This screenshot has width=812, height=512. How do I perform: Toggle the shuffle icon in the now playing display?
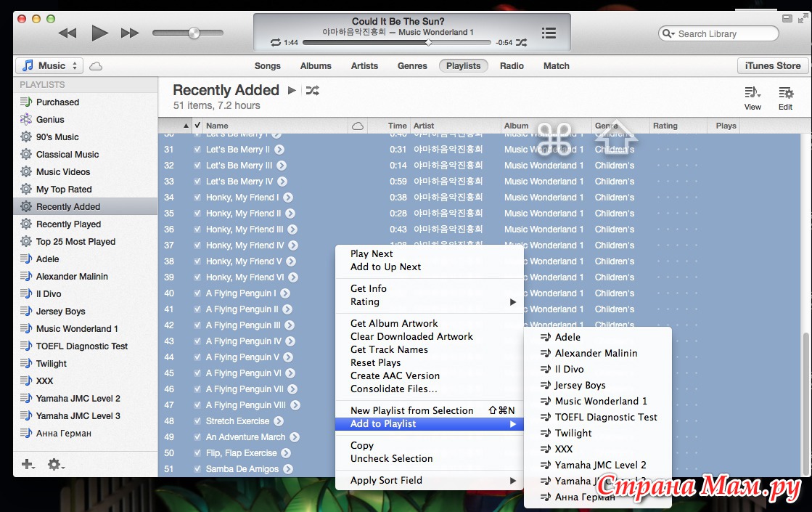(x=522, y=43)
